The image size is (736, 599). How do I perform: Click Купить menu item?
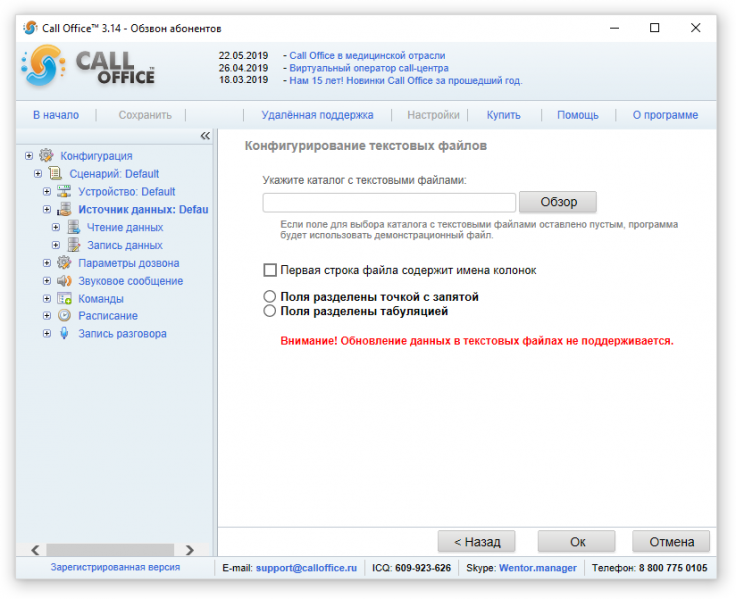point(504,115)
